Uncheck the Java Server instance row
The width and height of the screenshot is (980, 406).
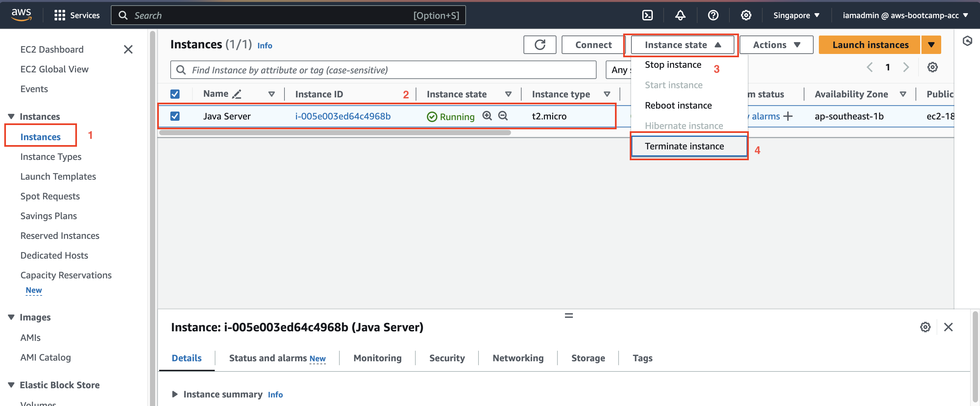point(175,116)
